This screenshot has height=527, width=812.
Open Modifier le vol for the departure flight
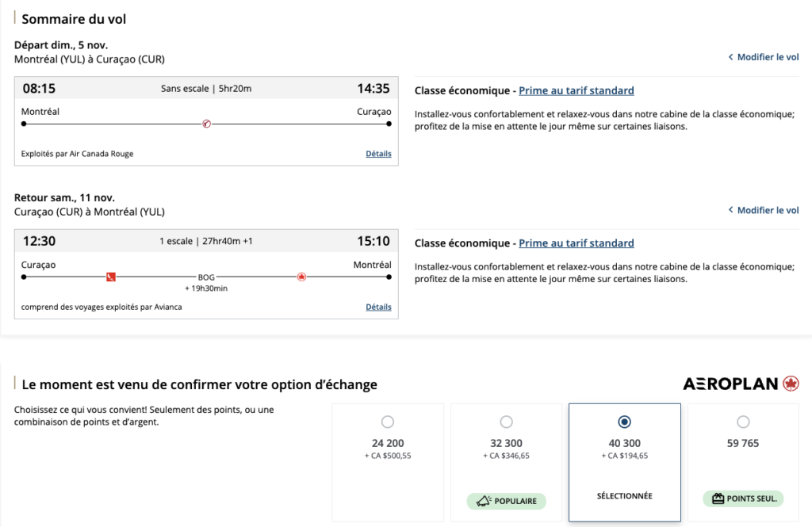768,56
